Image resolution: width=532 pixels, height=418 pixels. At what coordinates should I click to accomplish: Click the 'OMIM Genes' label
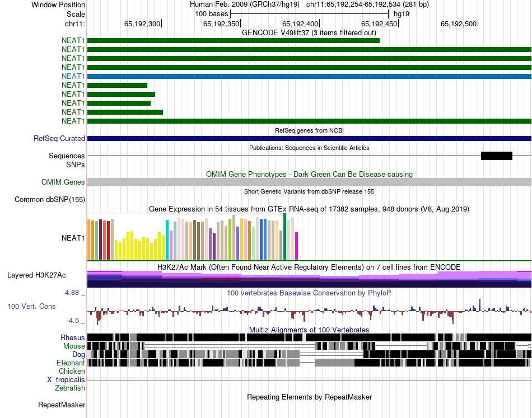point(63,182)
